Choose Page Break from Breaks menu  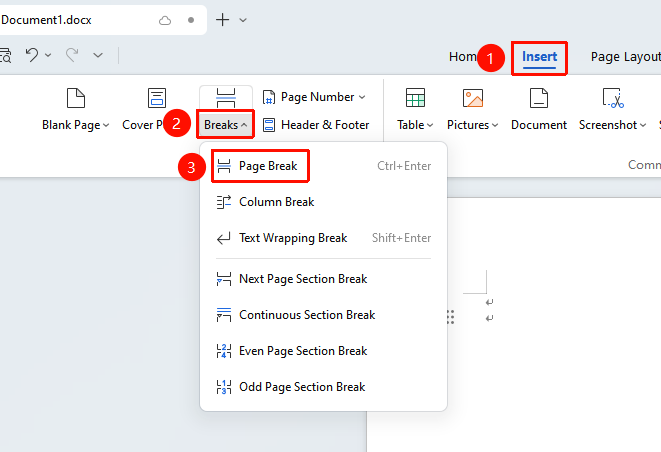pos(323,166)
